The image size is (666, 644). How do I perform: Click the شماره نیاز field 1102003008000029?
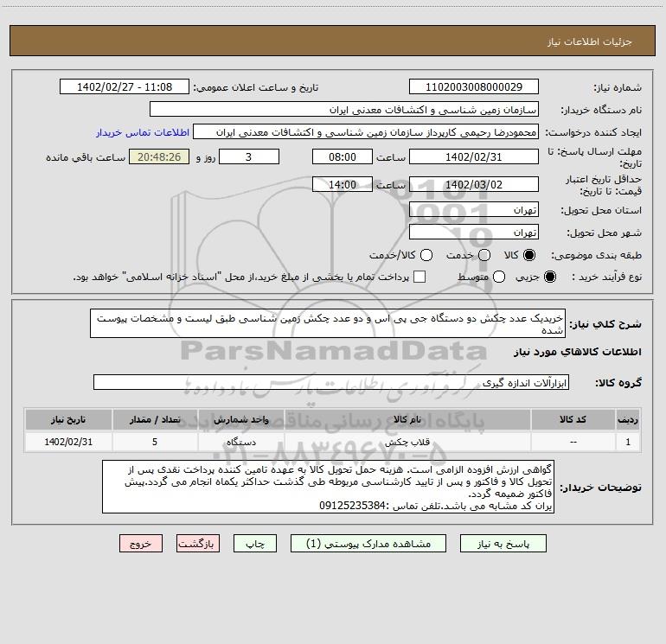(474, 86)
